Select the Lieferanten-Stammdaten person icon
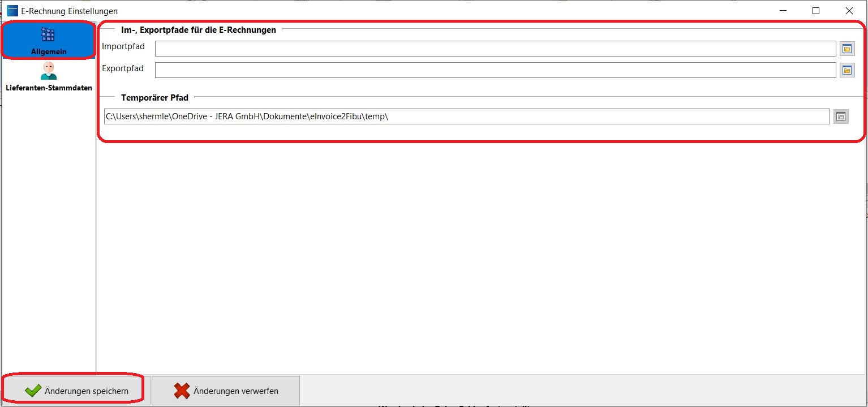Viewport: 868px width, 407px height. [49, 71]
